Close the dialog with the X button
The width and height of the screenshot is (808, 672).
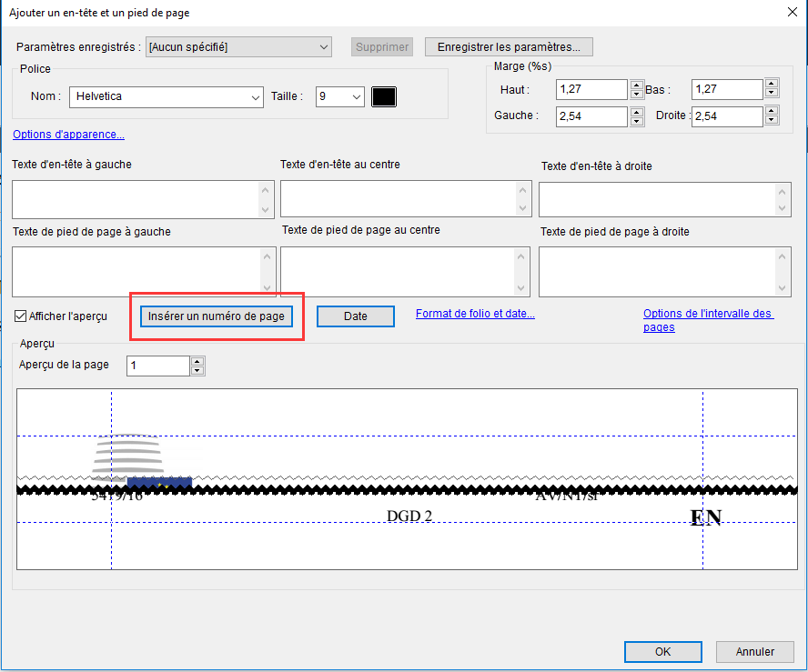point(789,12)
